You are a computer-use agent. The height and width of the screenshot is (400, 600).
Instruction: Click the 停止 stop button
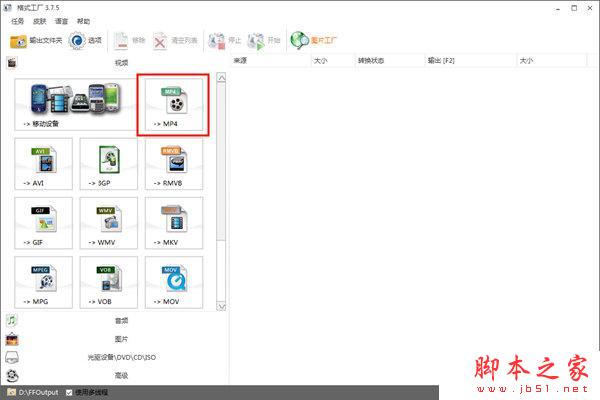[x=224, y=40]
